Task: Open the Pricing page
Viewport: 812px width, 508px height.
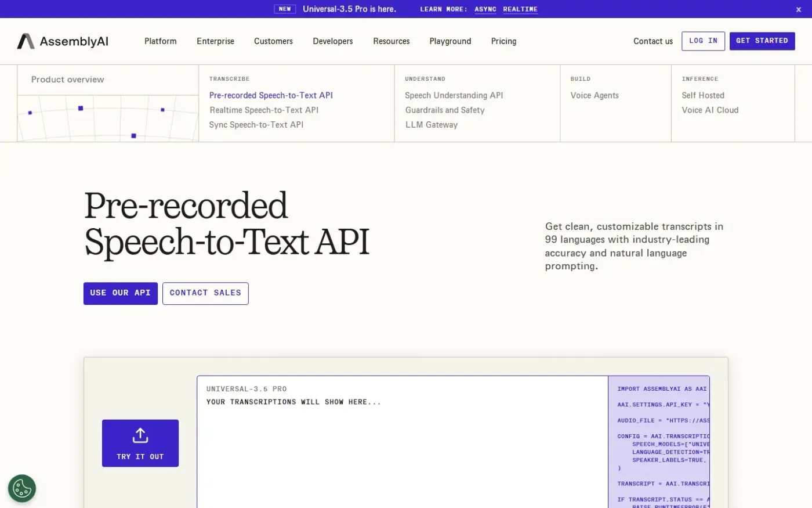Action: coord(503,41)
